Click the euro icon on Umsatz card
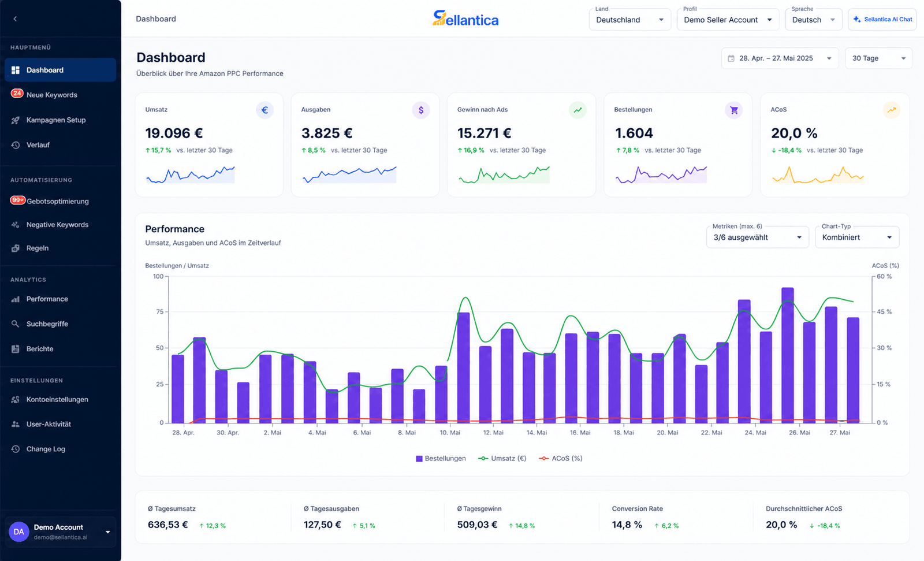Image resolution: width=924 pixels, height=561 pixels. [x=264, y=110]
